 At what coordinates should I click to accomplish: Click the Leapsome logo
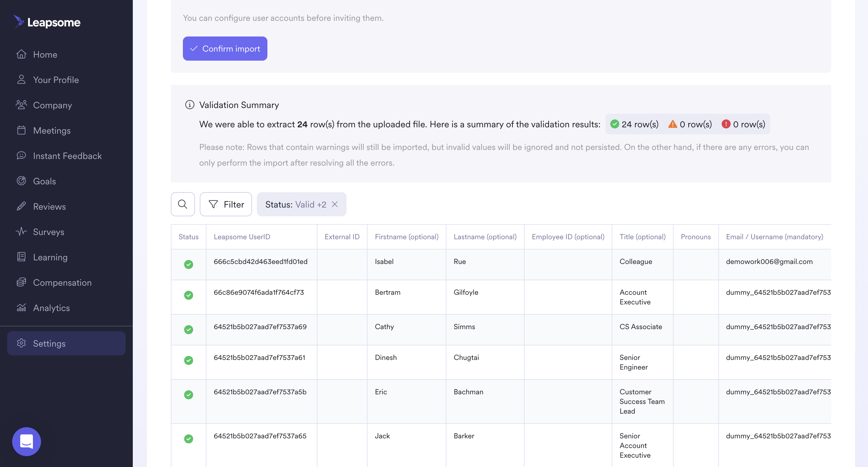47,22
